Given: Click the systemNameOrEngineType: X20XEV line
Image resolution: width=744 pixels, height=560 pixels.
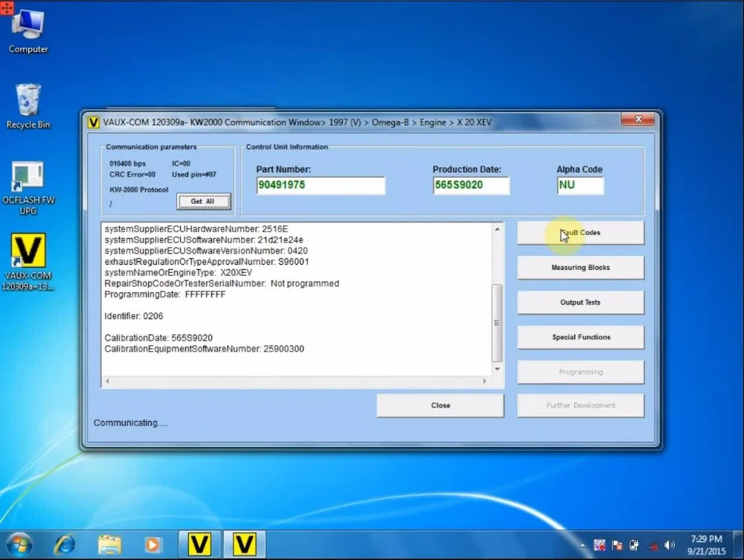Looking at the screenshot, I should pyautogui.click(x=178, y=273).
